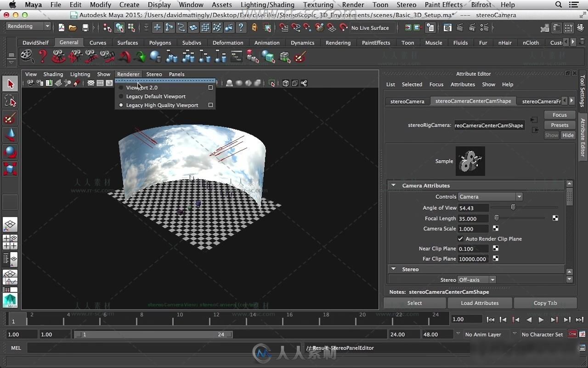This screenshot has height=368, width=588.
Task: Select the Move tool cone icon
Action: coord(10,135)
